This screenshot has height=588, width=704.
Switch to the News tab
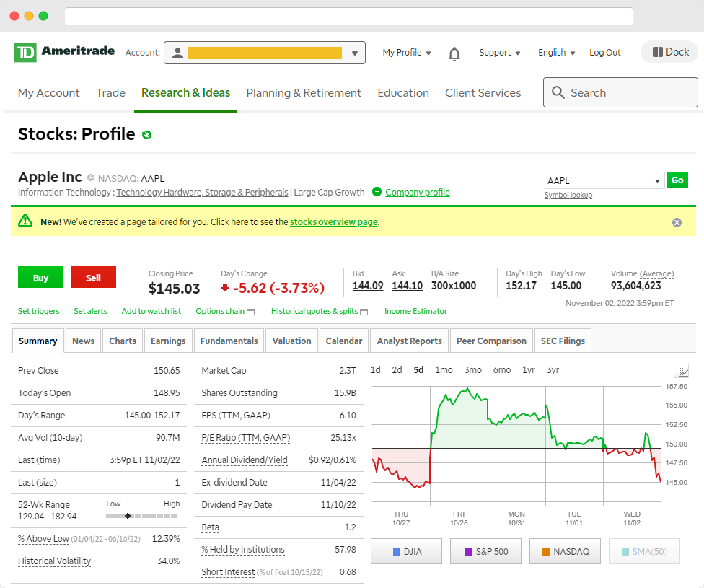(x=83, y=341)
